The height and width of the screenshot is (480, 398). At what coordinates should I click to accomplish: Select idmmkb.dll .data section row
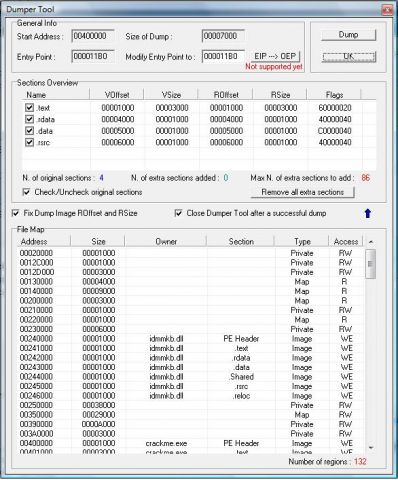pos(190,367)
